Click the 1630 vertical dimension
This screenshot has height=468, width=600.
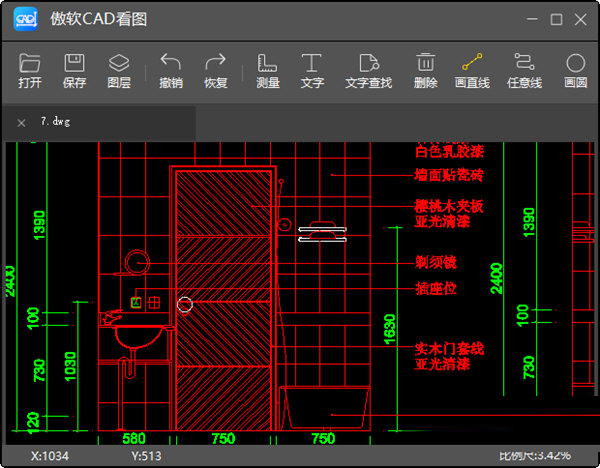pos(389,329)
